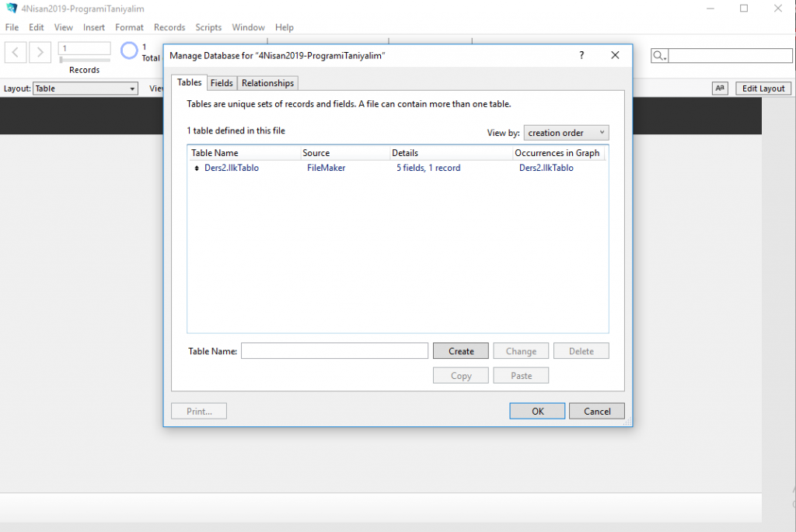Click the current record number field

tap(84, 48)
